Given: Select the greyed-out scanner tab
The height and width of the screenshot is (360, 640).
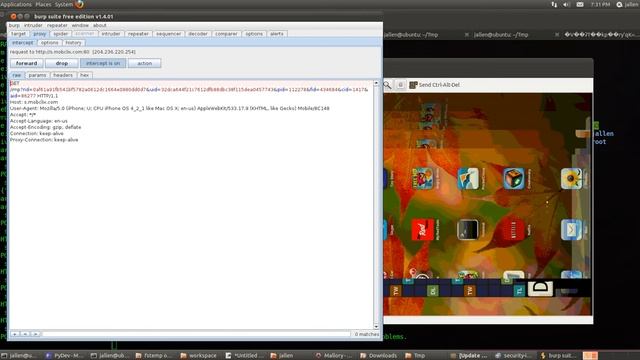Looking at the screenshot, I should pos(84,34).
